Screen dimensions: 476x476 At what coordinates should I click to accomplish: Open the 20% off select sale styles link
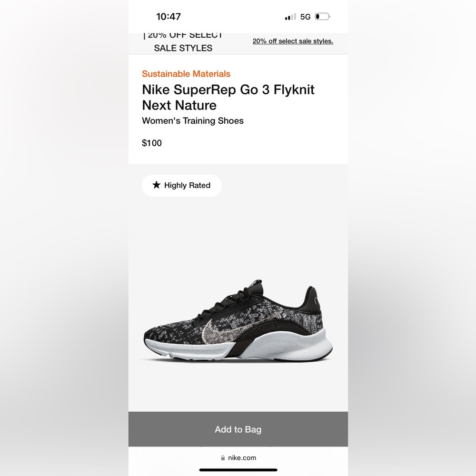[292, 41]
